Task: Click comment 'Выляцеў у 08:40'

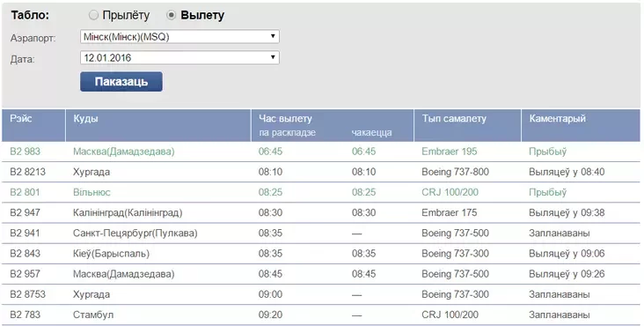Action: [567, 172]
